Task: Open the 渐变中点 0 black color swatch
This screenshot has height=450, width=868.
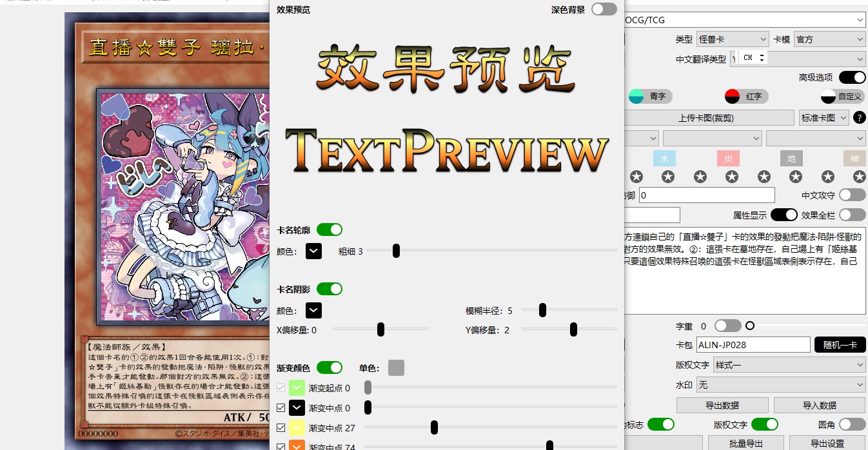Action: point(297,407)
